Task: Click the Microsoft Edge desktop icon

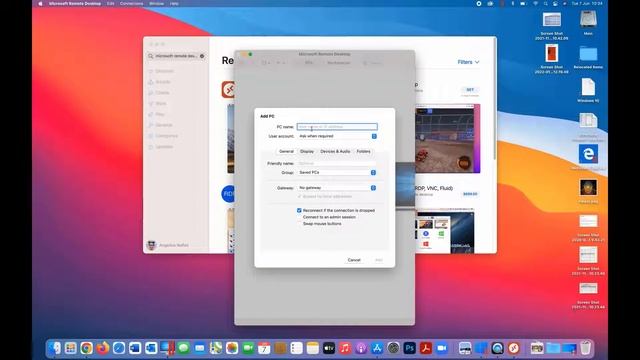Action: (x=588, y=154)
